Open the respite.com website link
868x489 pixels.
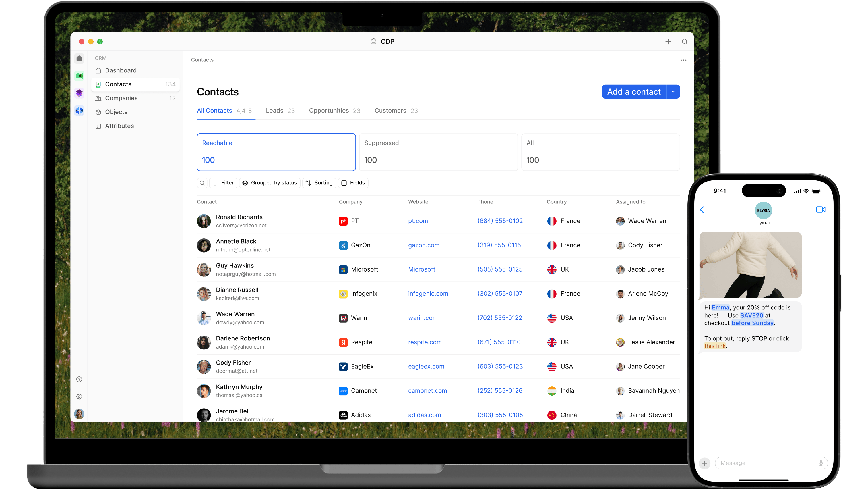click(x=425, y=342)
